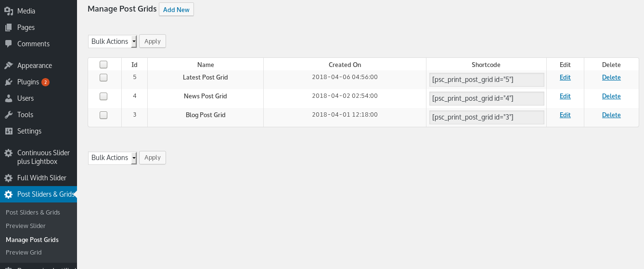Toggle the select-all checkbox in table header
The height and width of the screenshot is (269, 644).
pyautogui.click(x=103, y=65)
